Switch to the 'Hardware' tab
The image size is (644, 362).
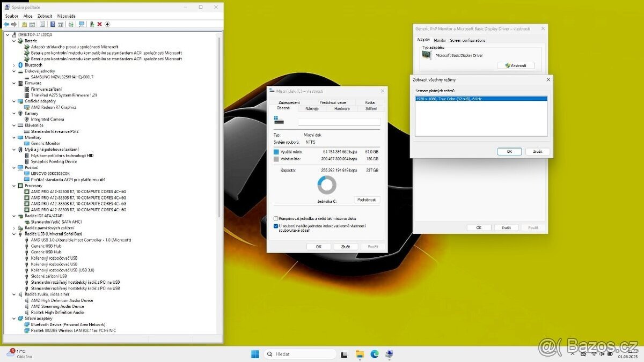[x=342, y=109]
